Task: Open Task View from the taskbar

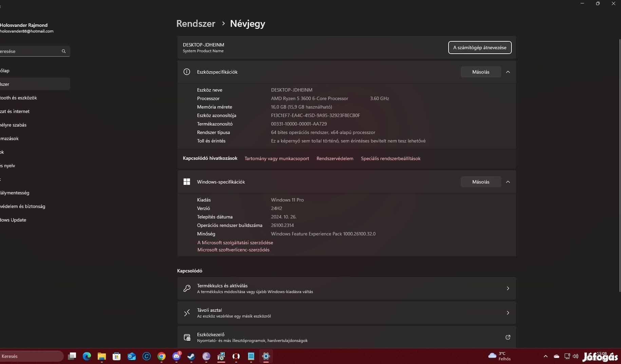Action: [x=72, y=356]
